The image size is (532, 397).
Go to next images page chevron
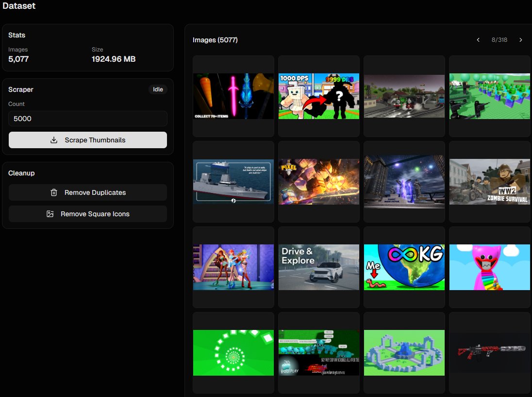520,40
